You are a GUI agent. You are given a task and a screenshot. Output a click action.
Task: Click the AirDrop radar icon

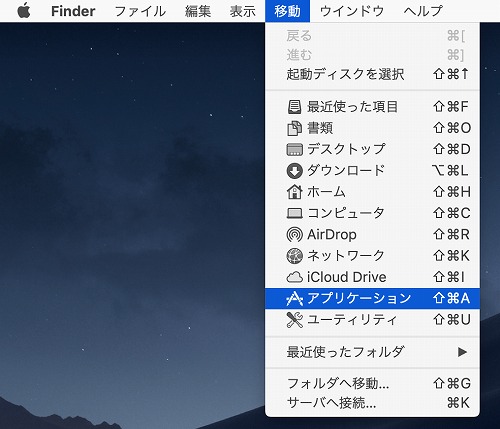point(294,234)
